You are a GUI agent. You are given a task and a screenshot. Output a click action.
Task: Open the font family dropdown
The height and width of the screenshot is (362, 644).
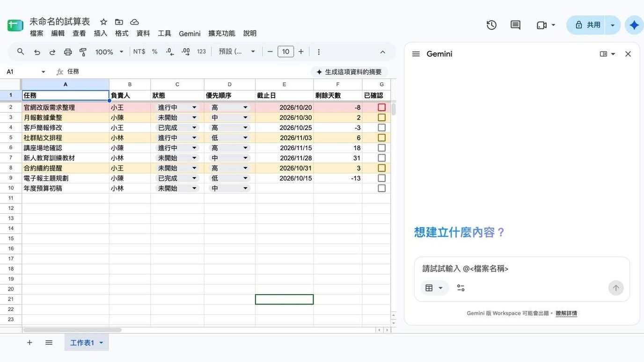(x=237, y=51)
